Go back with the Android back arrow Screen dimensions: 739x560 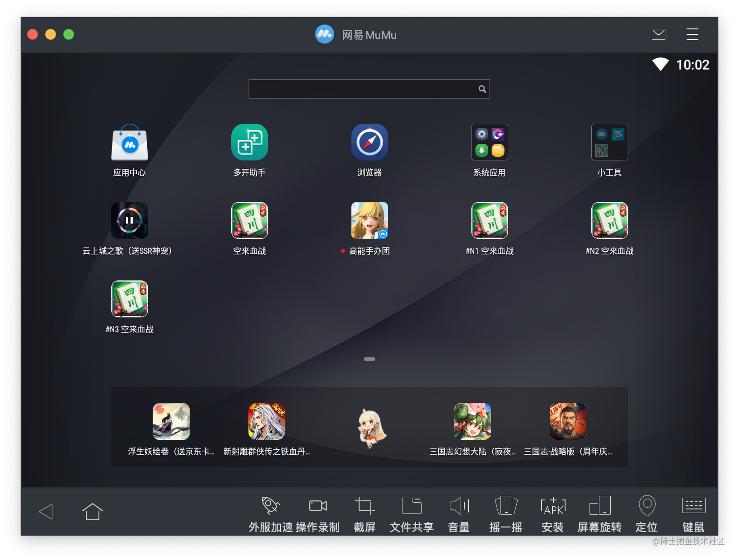click(46, 512)
